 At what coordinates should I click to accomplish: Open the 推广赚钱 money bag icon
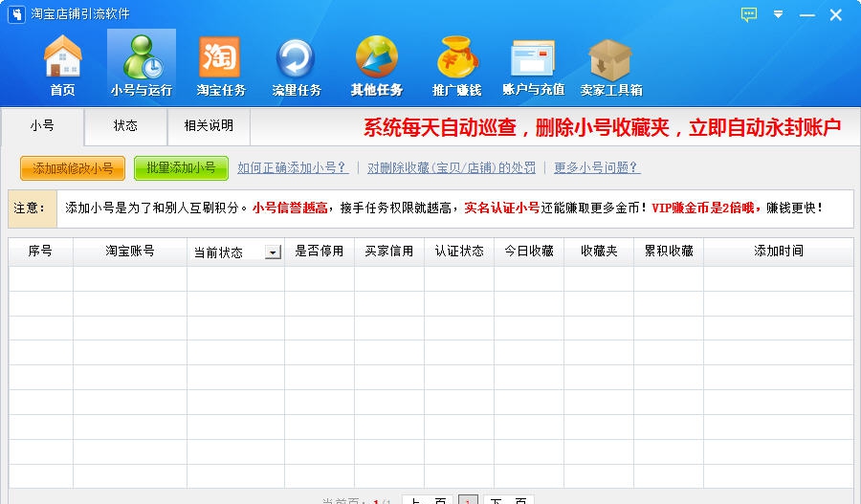(456, 65)
